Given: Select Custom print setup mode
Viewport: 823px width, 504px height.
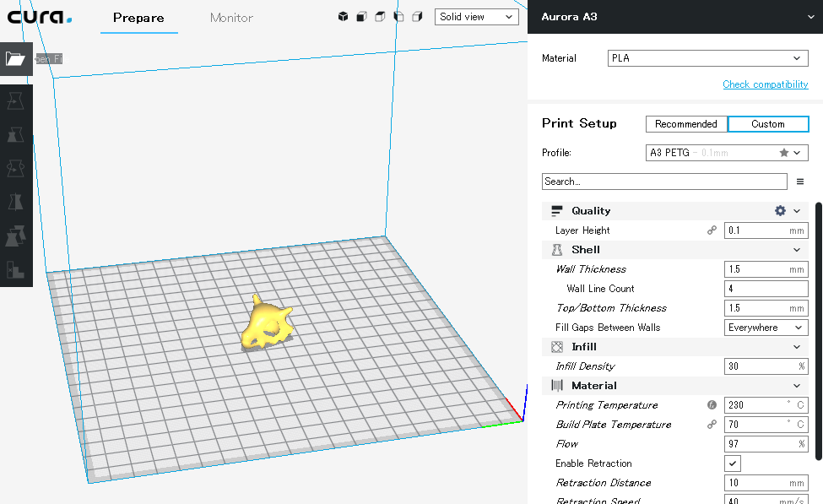Looking at the screenshot, I should (x=768, y=124).
